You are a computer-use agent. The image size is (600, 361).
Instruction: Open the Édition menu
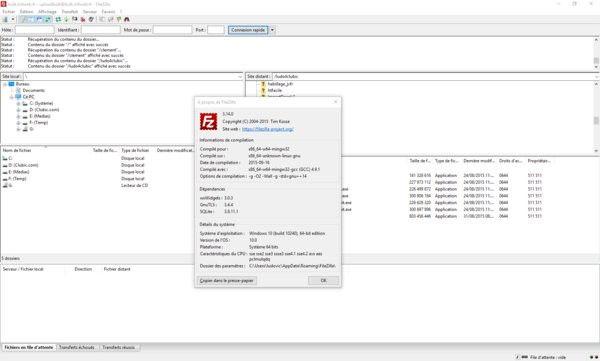[26, 11]
